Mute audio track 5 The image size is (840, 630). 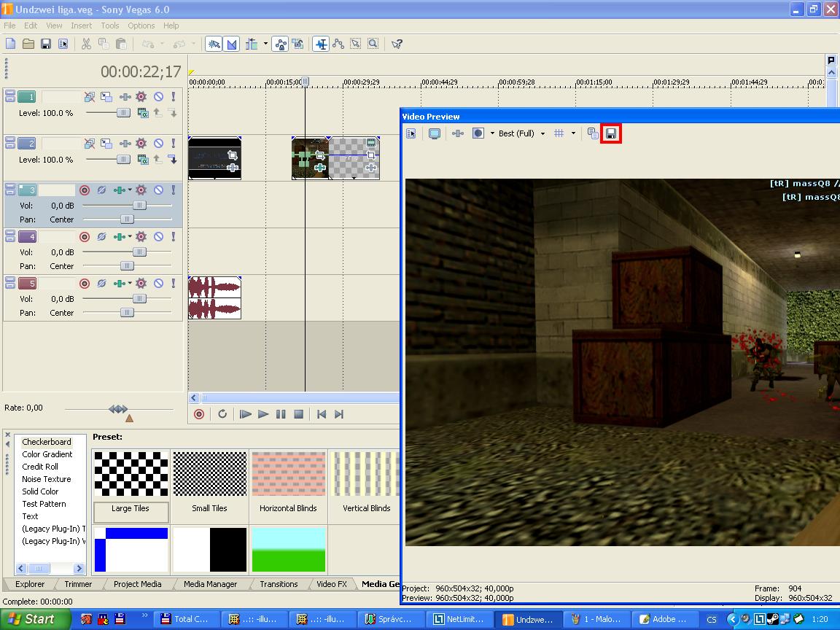(158, 284)
